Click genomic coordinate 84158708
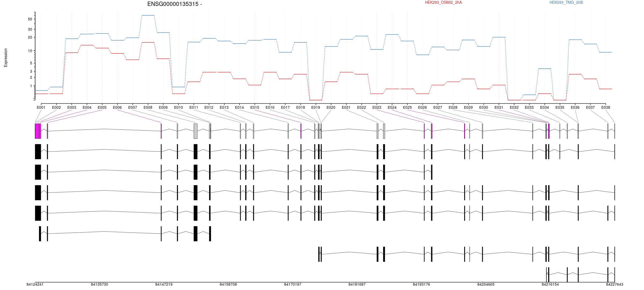The width and height of the screenshot is (644, 290). point(228,284)
